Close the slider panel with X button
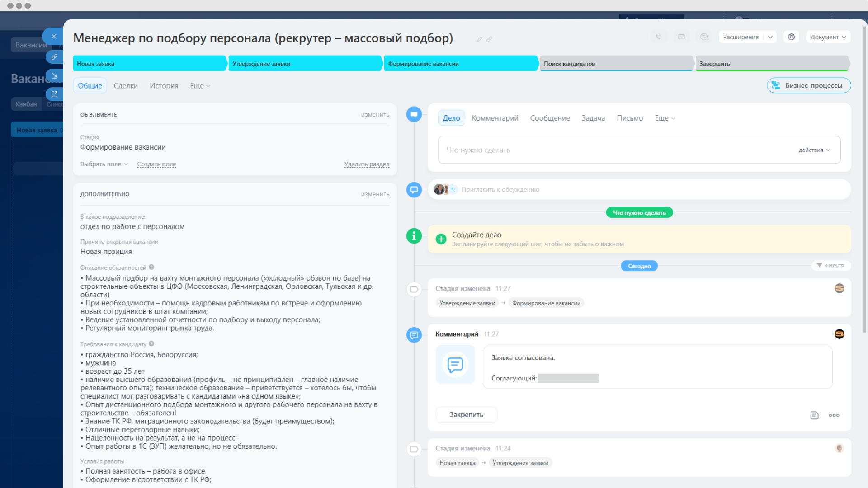This screenshot has width=868, height=488. click(x=54, y=37)
